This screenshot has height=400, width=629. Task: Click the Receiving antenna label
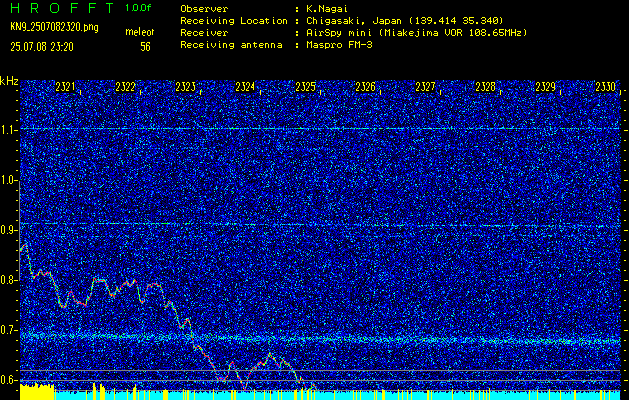pyautogui.click(x=231, y=45)
